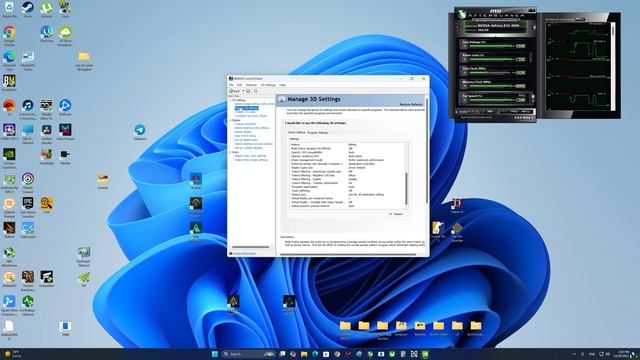640x360 pixels.
Task: Open the Desktop menu
Action: coord(251,85)
